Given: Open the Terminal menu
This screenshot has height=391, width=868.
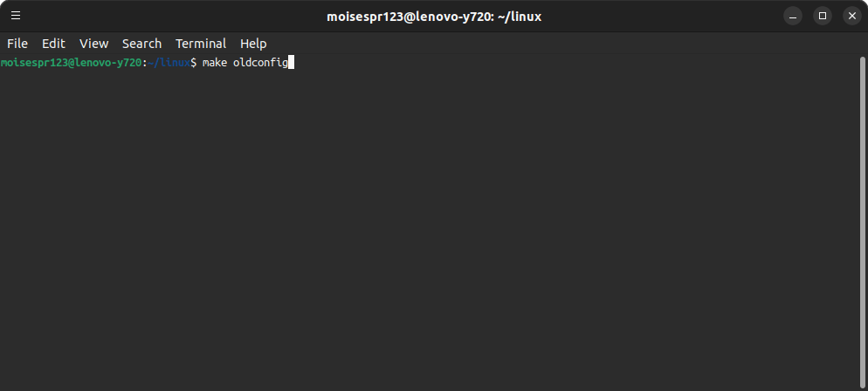Looking at the screenshot, I should point(200,44).
